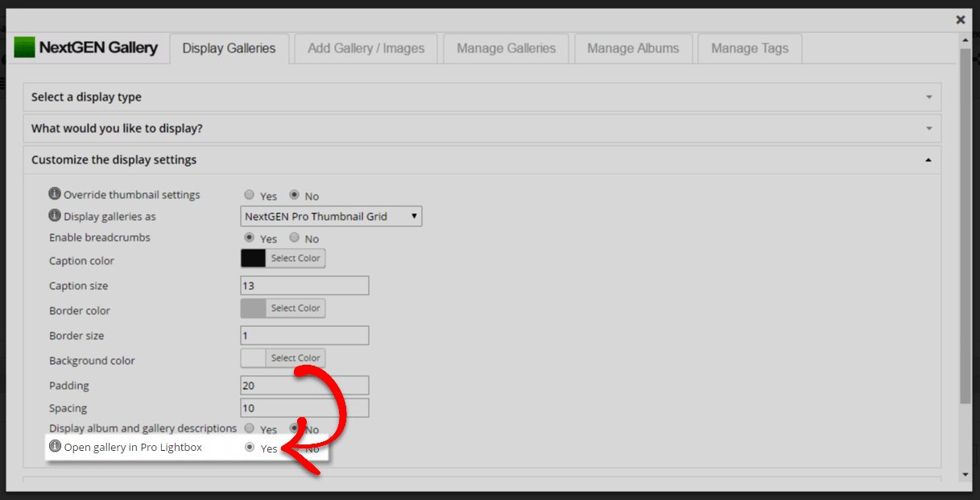Select No for Override thumbnail settings
This screenshot has height=500, width=980.
coord(295,195)
